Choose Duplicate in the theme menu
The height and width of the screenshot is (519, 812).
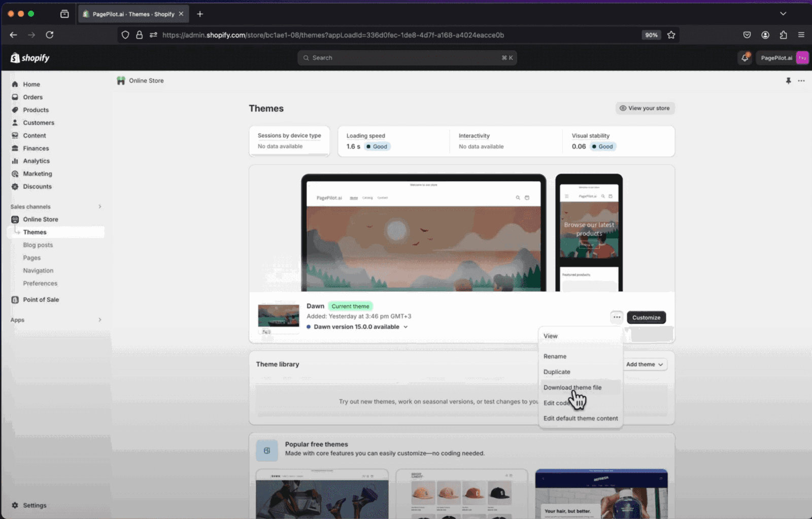click(557, 372)
